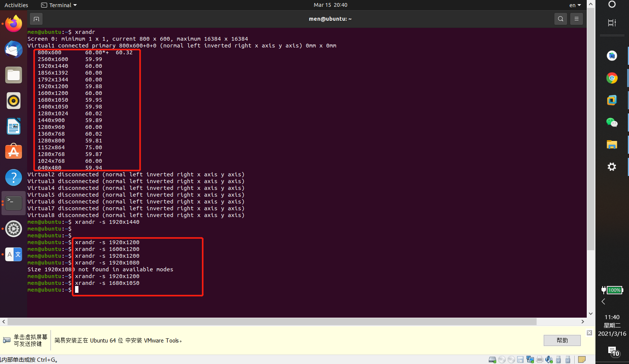Open the Terminal app menu in top bar

click(59, 5)
